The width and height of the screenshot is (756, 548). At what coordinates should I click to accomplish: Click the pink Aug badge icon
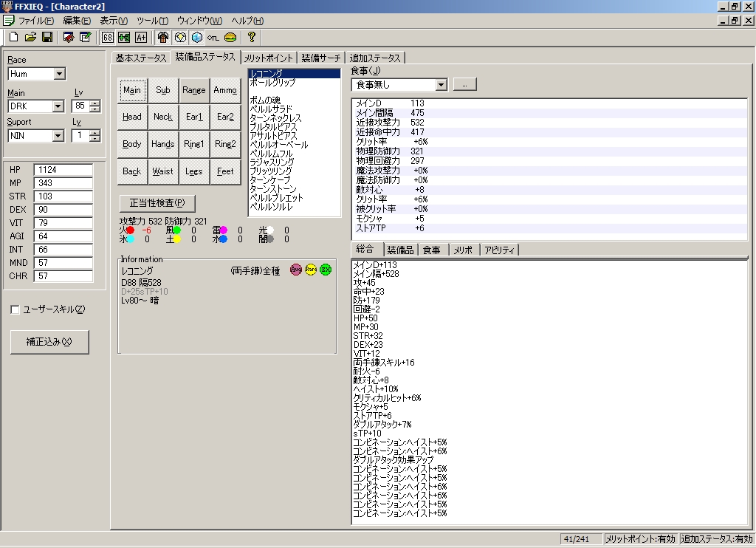(295, 270)
